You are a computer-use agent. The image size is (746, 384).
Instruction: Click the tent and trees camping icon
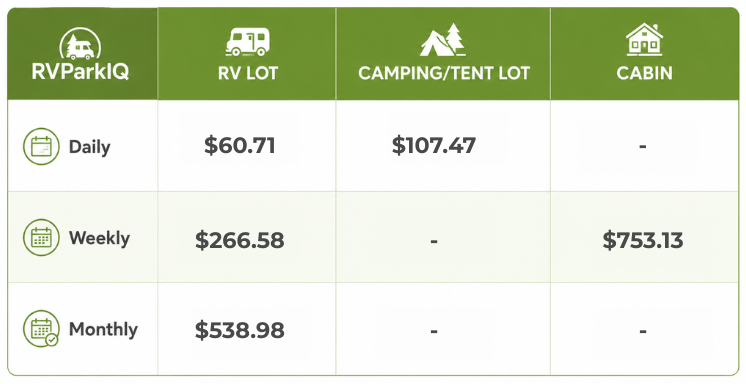[x=442, y=40]
